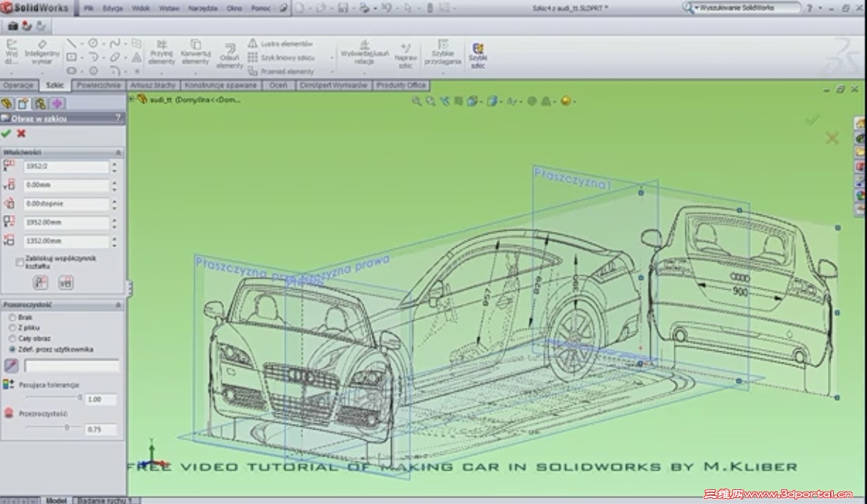Click Szybki szkic tool
Viewport: 867px width, 504px height.
tap(478, 56)
